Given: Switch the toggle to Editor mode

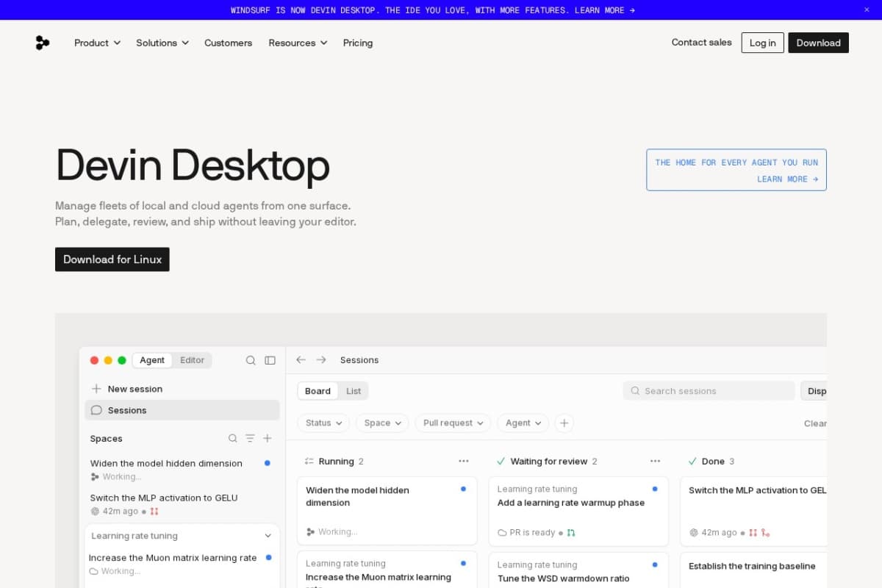Looking at the screenshot, I should click(x=193, y=360).
